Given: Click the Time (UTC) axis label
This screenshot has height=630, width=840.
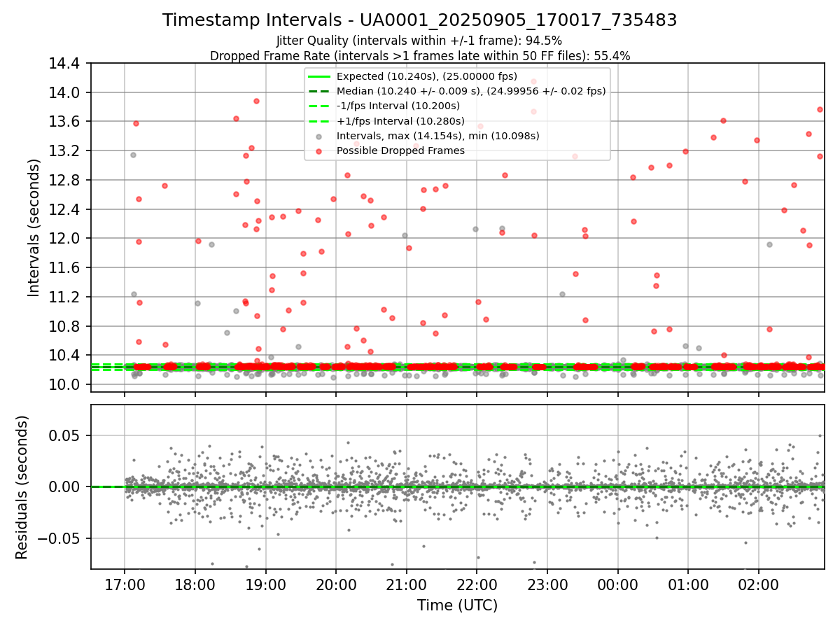Looking at the screenshot, I should pos(457,605).
